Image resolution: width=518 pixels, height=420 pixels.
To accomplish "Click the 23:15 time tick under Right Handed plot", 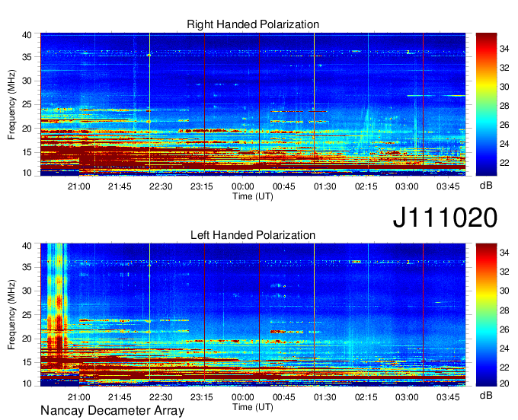I will 202,186.
